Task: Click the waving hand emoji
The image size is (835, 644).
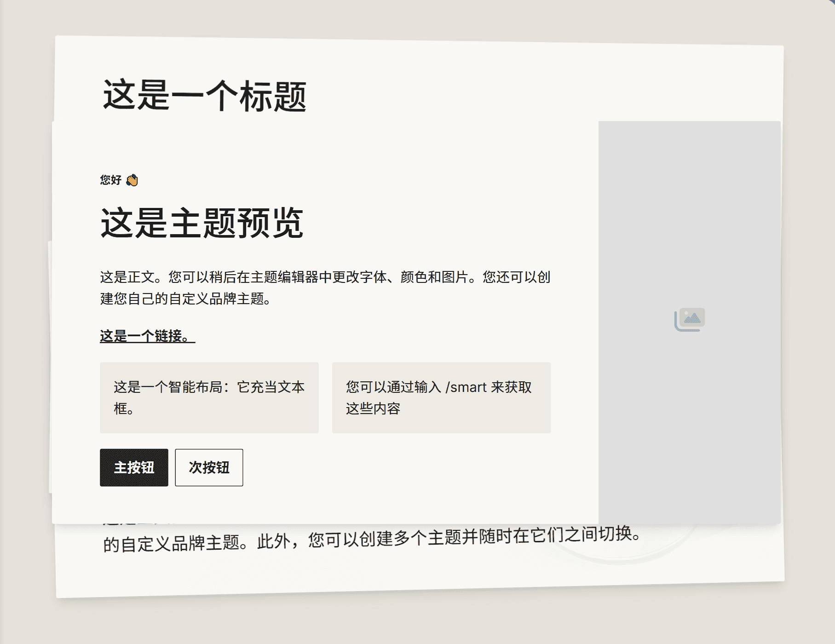Action: pyautogui.click(x=132, y=180)
